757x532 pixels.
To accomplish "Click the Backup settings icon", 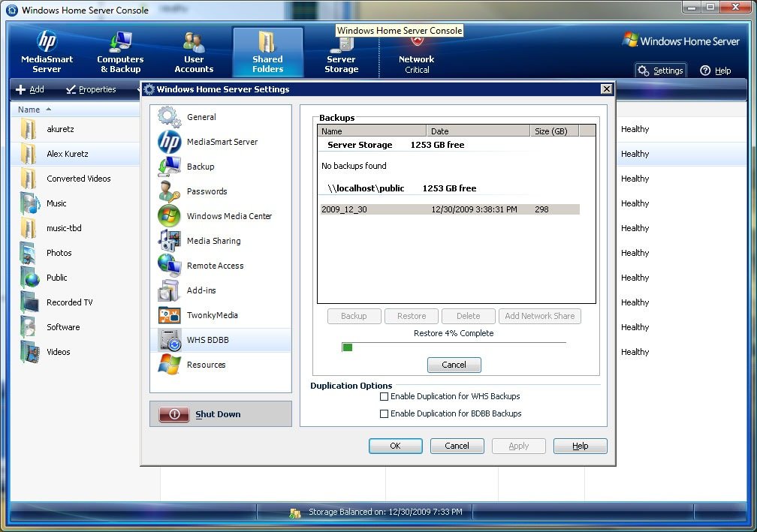I will pos(170,167).
